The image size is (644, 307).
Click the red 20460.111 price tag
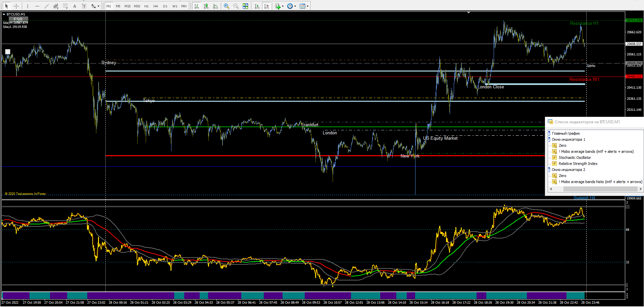634,77
